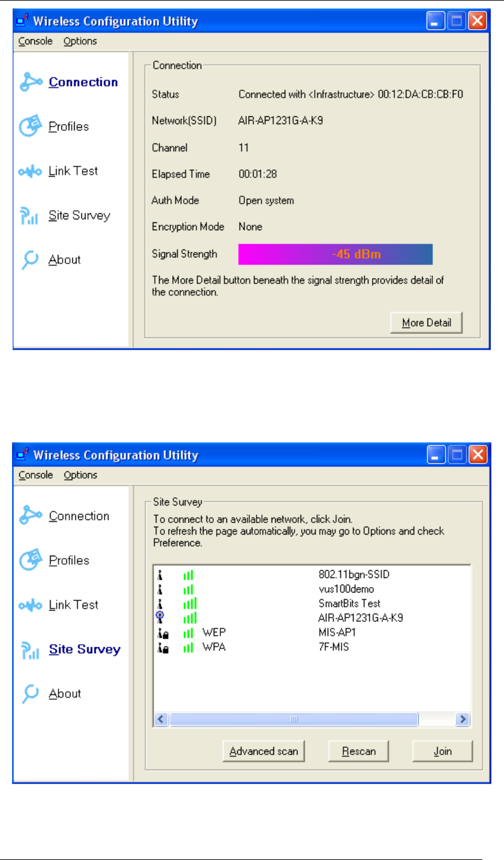Click horizontal scrollbar thumb in network list
504x860 pixels.
pyautogui.click(x=294, y=719)
